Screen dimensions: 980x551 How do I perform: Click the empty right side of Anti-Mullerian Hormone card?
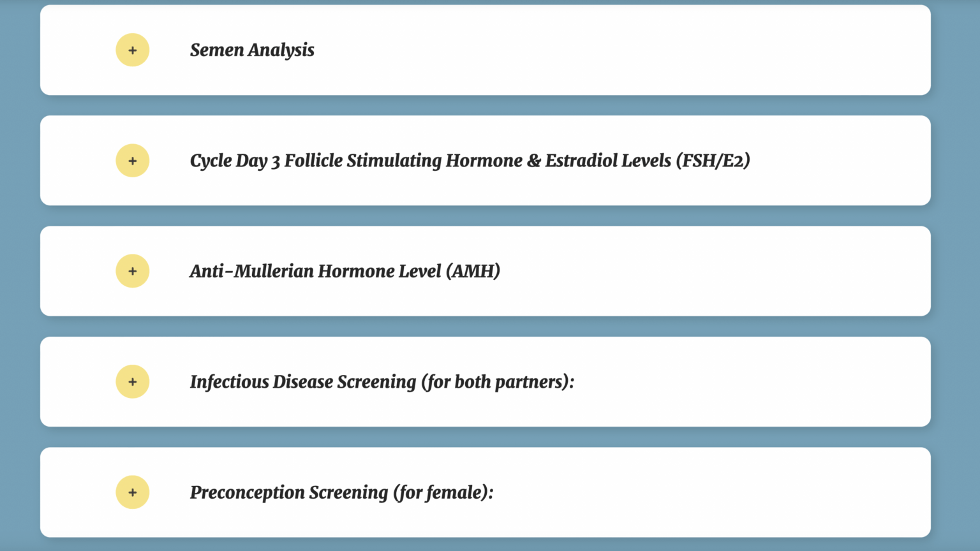(x=702, y=272)
